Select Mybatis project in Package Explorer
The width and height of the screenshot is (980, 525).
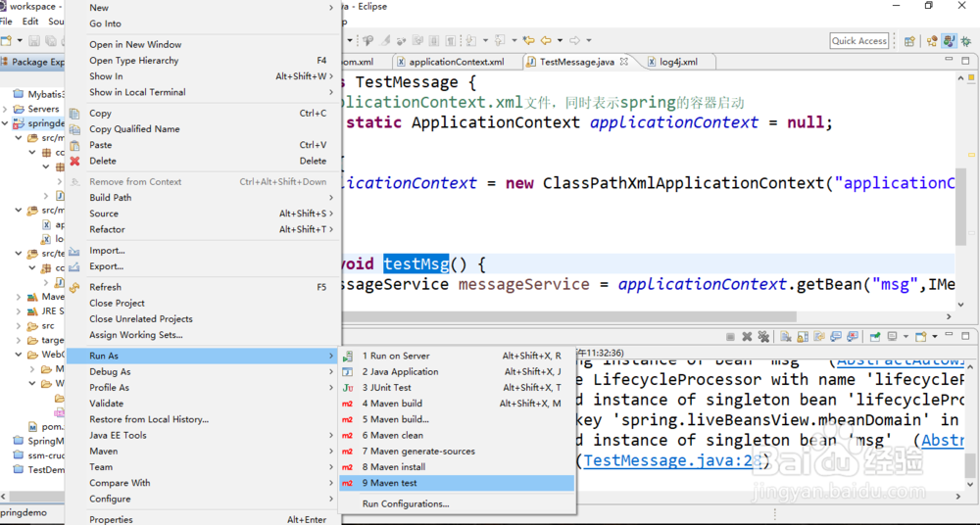tap(39, 94)
